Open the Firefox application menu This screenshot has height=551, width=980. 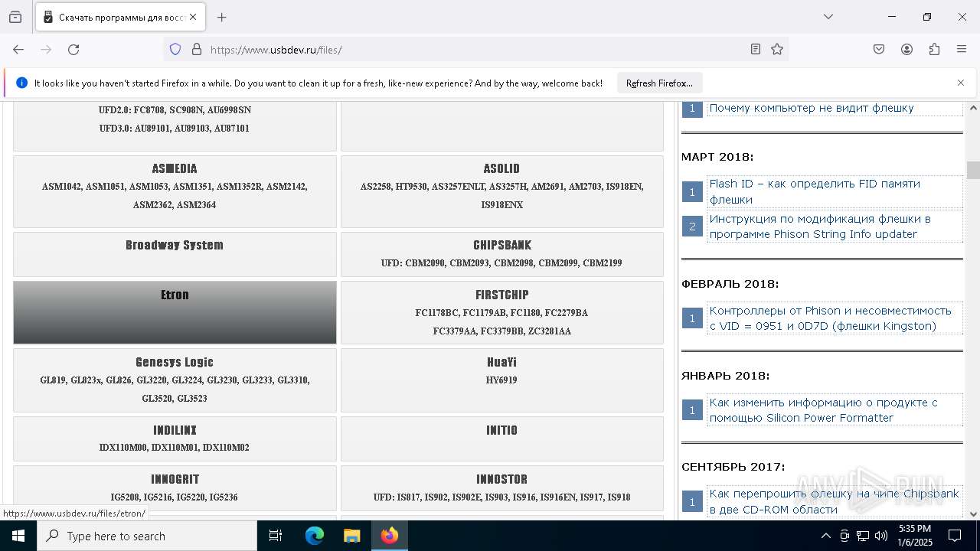click(962, 49)
